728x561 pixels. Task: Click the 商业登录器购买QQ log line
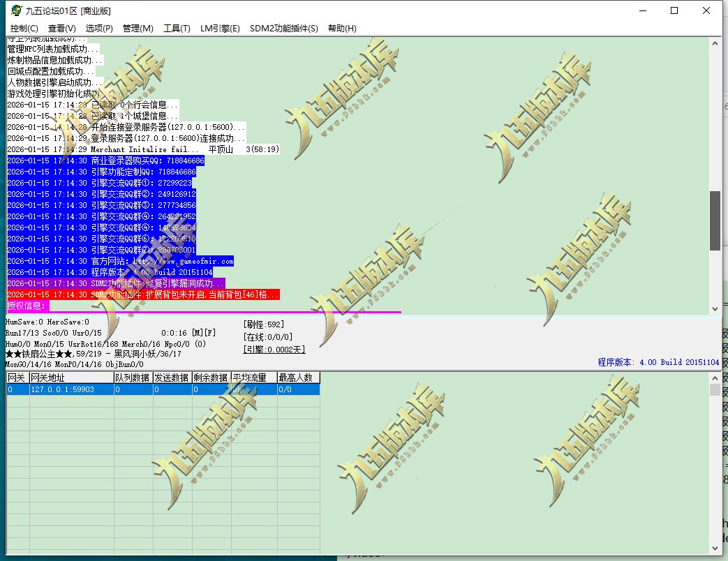[x=106, y=160]
